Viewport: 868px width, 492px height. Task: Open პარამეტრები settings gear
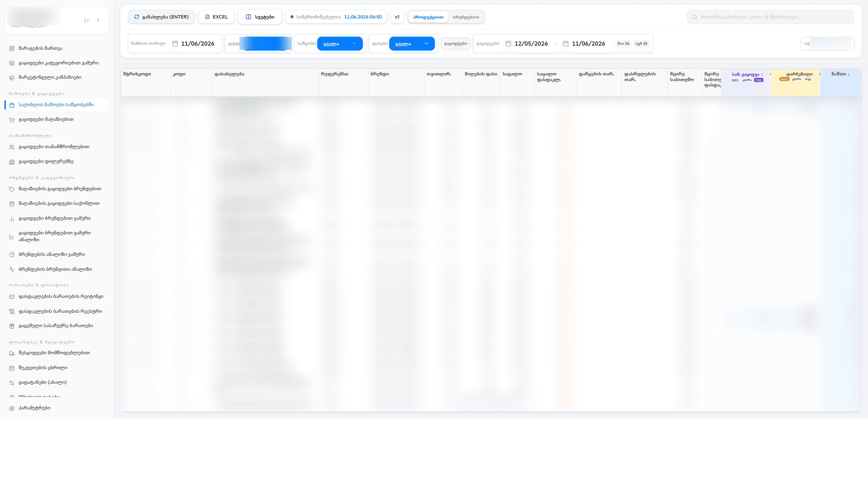tap(12, 408)
